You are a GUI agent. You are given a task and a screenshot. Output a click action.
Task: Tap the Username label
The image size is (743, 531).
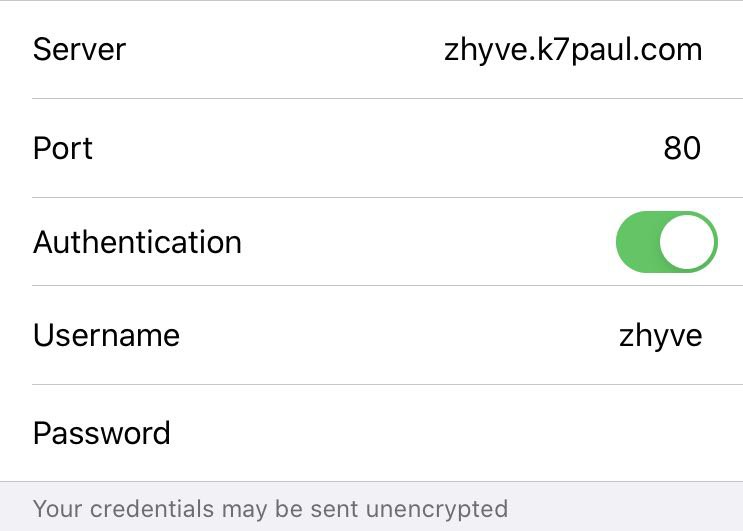tap(106, 335)
